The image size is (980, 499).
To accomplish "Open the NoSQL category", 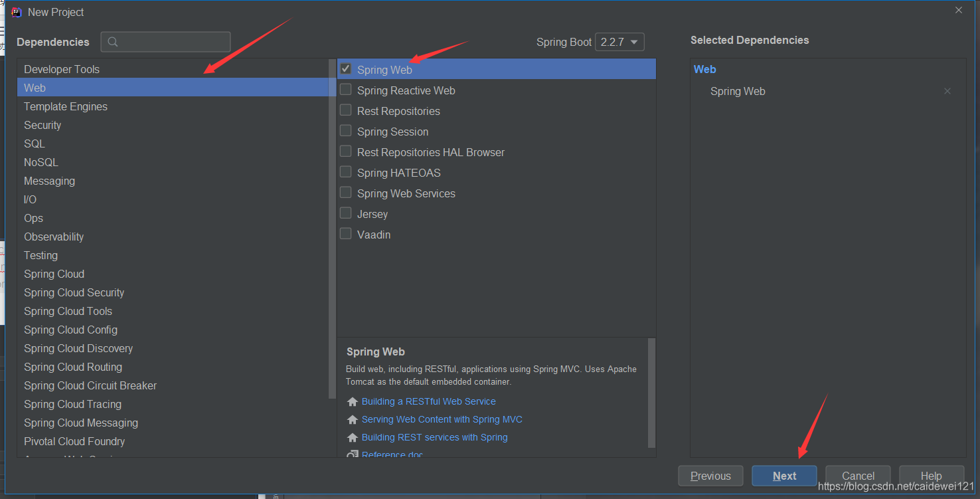I will [x=173, y=162].
